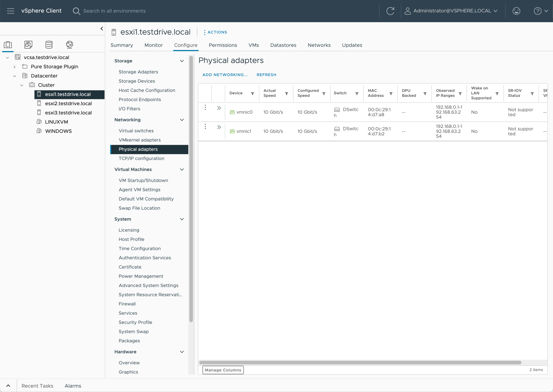The height and width of the screenshot is (392, 553).
Task: Open the Networking inventory view icon
Action: point(69,45)
